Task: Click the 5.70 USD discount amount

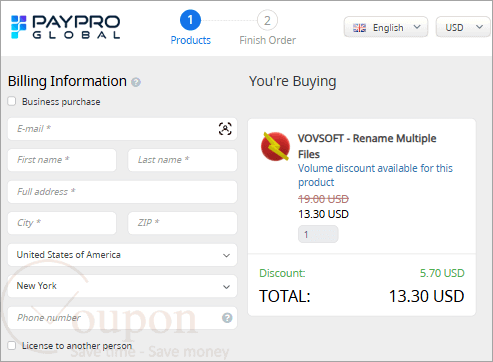Action: click(442, 273)
